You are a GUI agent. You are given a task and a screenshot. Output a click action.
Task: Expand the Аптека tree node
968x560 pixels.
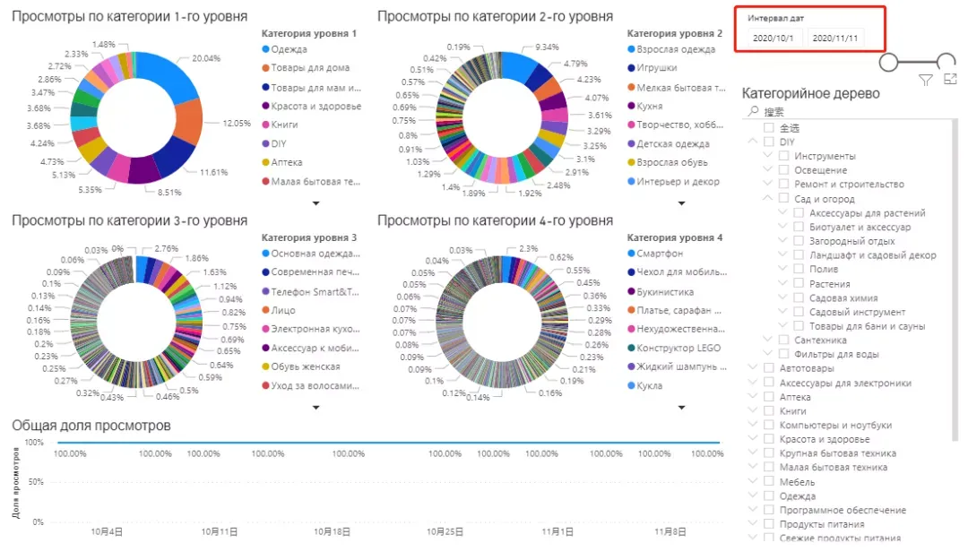pyautogui.click(x=753, y=396)
